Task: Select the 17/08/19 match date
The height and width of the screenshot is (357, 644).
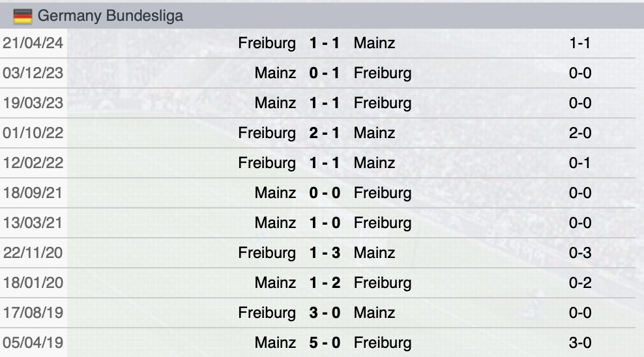Action: click(33, 313)
